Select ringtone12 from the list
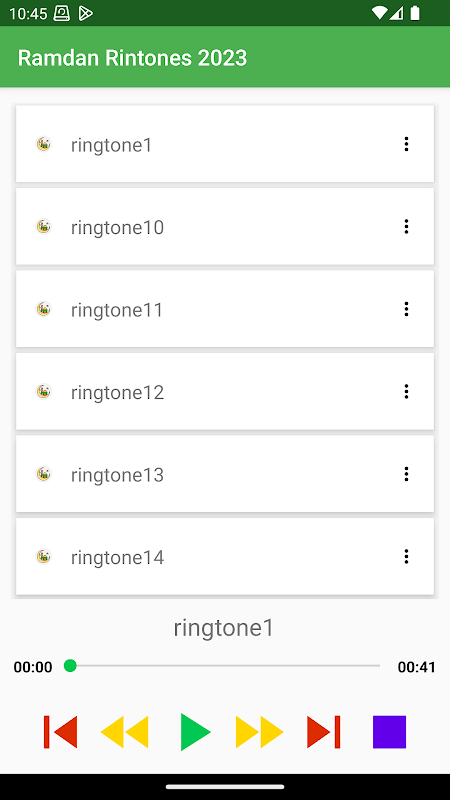This screenshot has height=800, width=450. [225, 392]
